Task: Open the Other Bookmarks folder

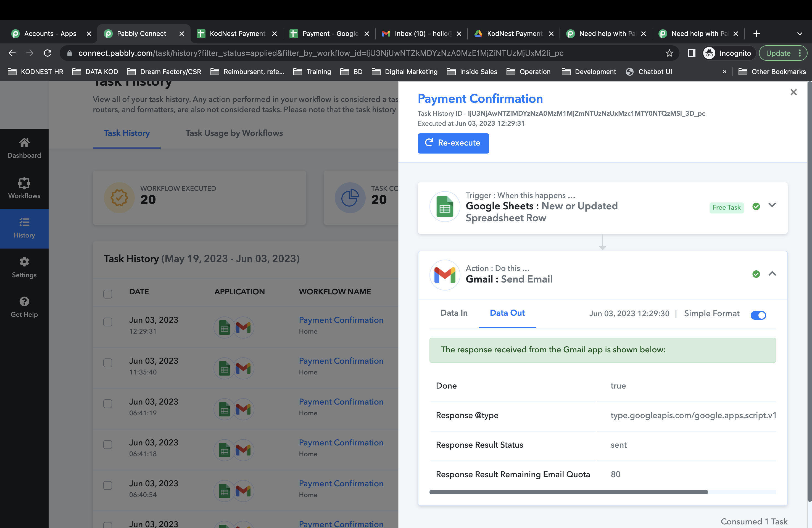Action: (x=772, y=72)
